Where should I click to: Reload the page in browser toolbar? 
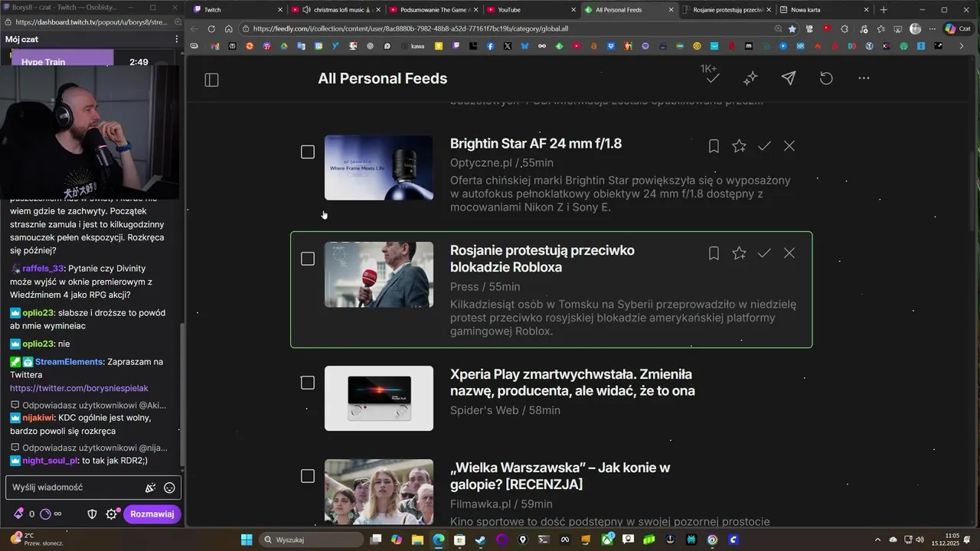coord(211,29)
